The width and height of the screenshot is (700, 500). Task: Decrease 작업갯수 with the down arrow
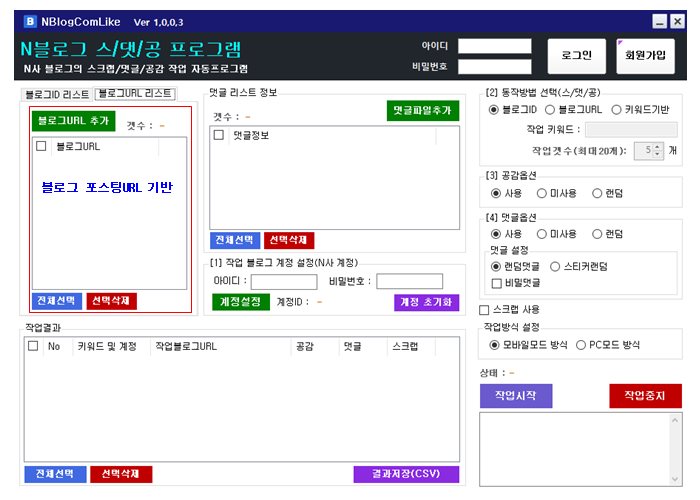[x=657, y=154]
